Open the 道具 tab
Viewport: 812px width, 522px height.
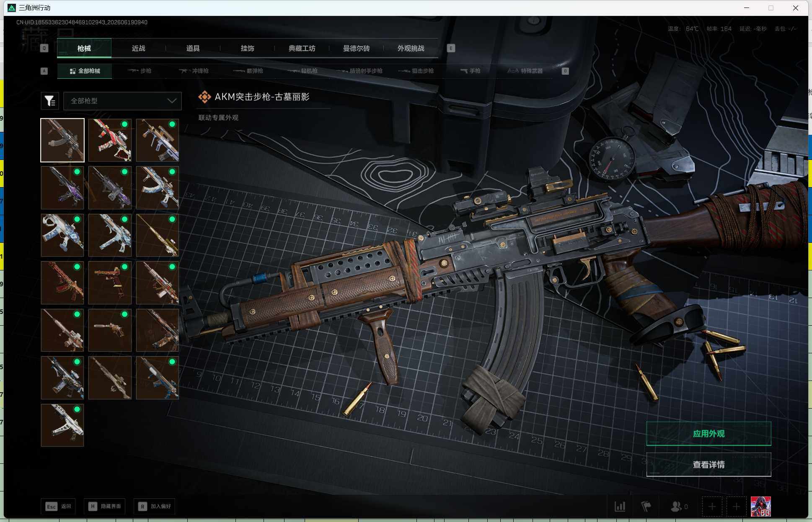point(193,48)
